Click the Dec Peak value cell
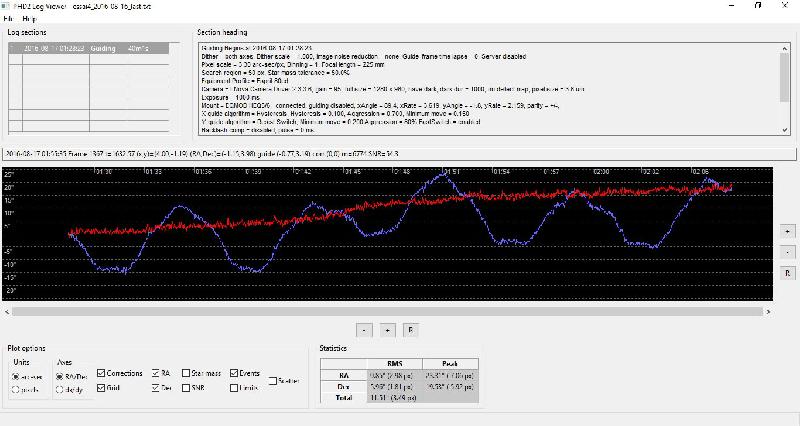 coord(450,387)
